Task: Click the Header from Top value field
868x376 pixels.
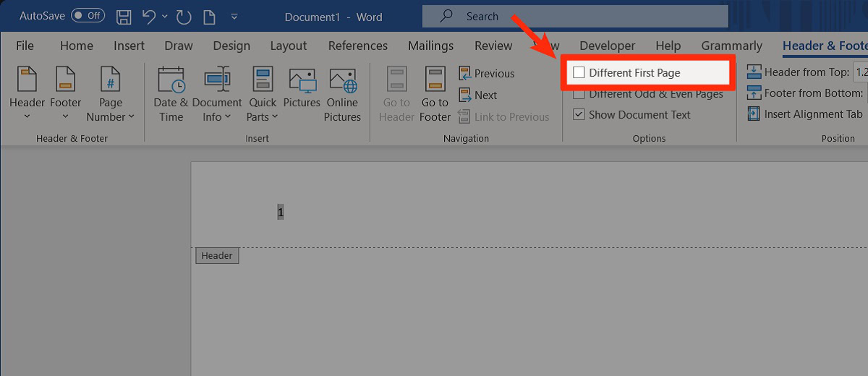Action: (861, 72)
